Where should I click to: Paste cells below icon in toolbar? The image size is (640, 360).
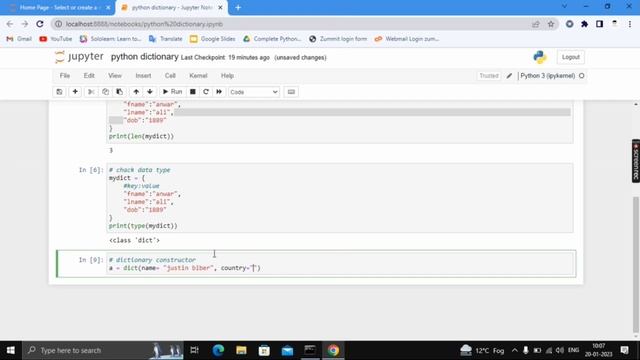120,92
